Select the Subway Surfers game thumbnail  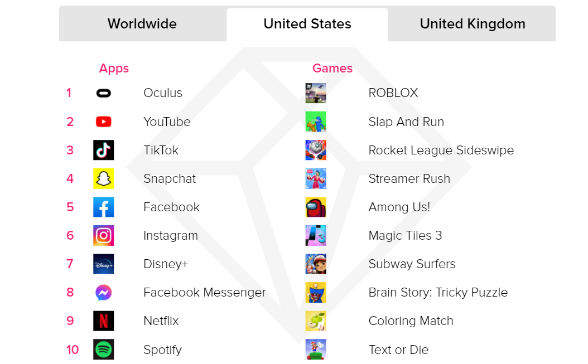coord(316,264)
